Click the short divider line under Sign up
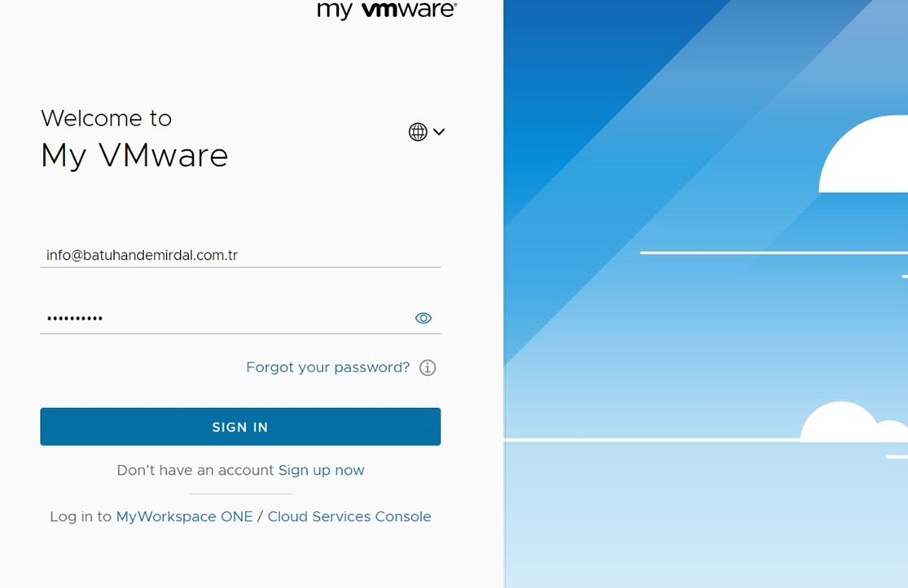908x588 pixels. point(240,494)
